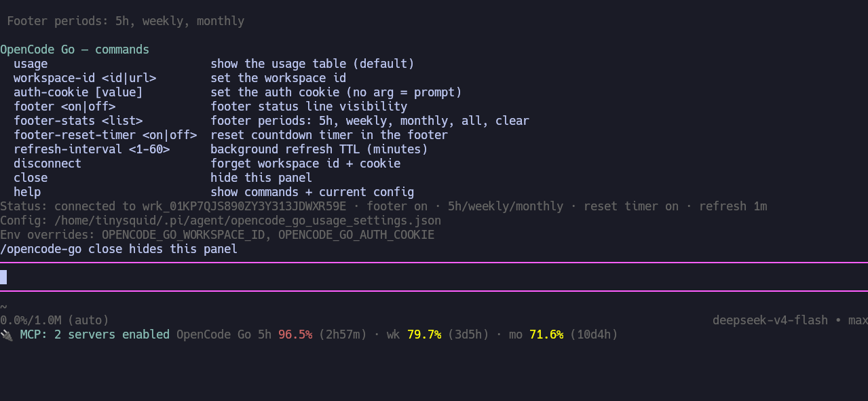This screenshot has width=868, height=401.
Task: Select the 'help' command name
Action: click(27, 192)
